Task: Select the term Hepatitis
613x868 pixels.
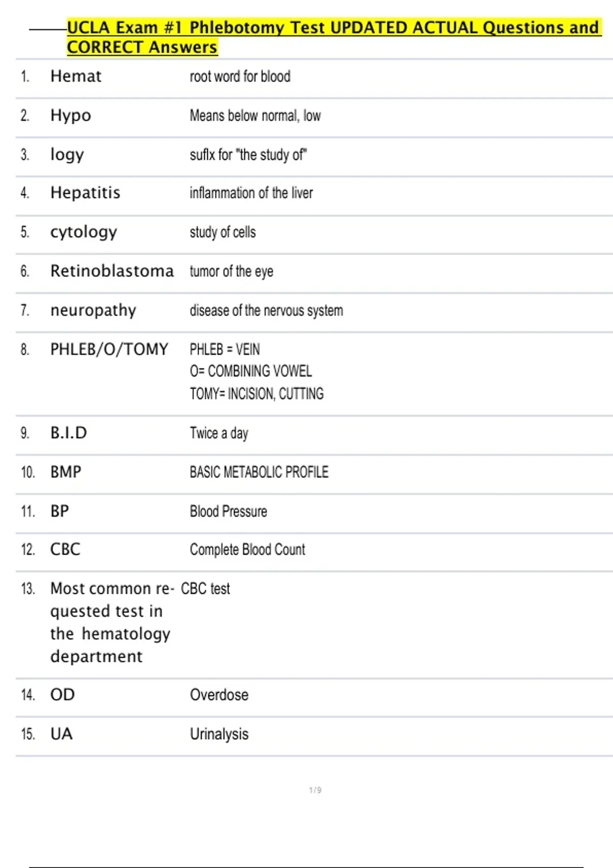Action: click(x=85, y=193)
